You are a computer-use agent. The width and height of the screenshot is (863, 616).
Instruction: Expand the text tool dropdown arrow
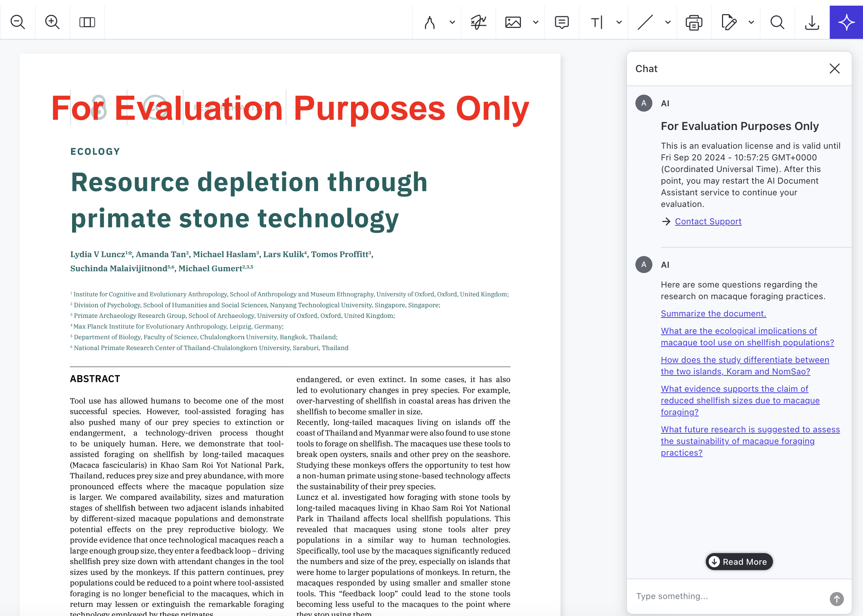point(619,22)
